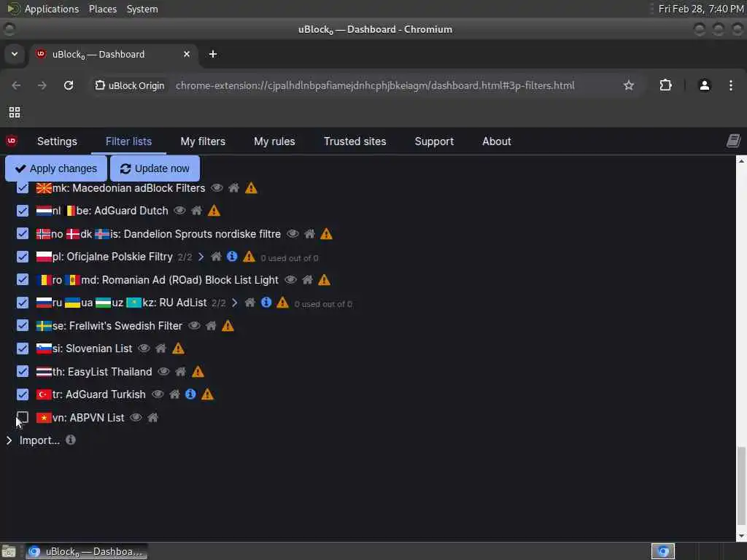Click vertical scrollbar thumb in filter lists

741,485
